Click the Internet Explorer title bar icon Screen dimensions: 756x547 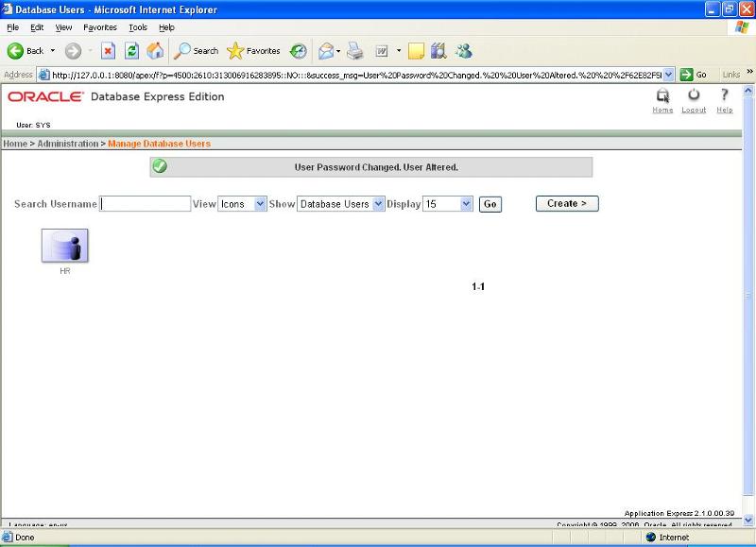pos(7,9)
